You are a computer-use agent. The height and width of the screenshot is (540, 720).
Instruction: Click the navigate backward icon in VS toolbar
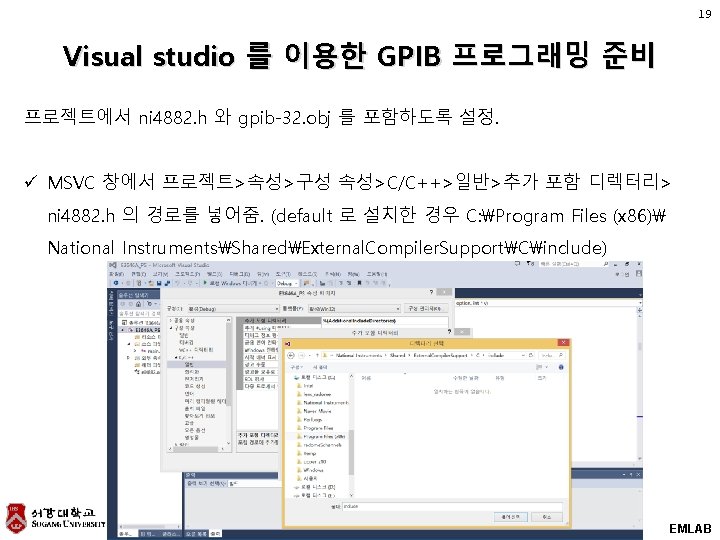(x=116, y=283)
